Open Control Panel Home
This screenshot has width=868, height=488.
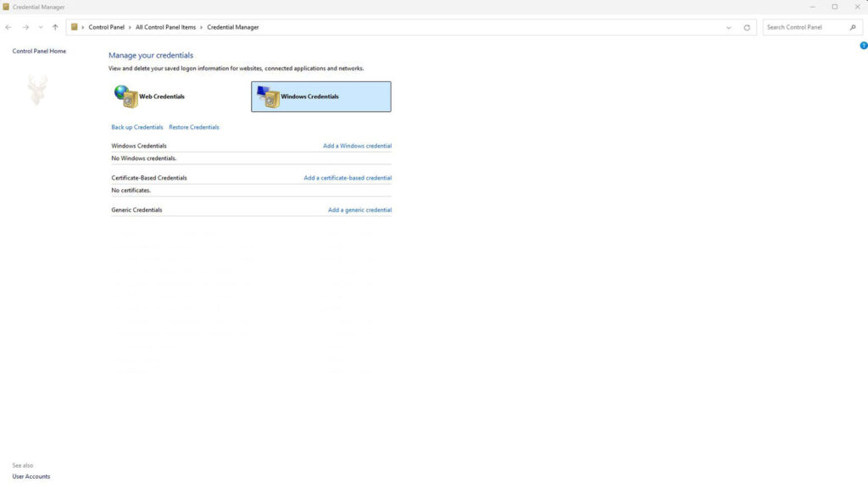39,51
